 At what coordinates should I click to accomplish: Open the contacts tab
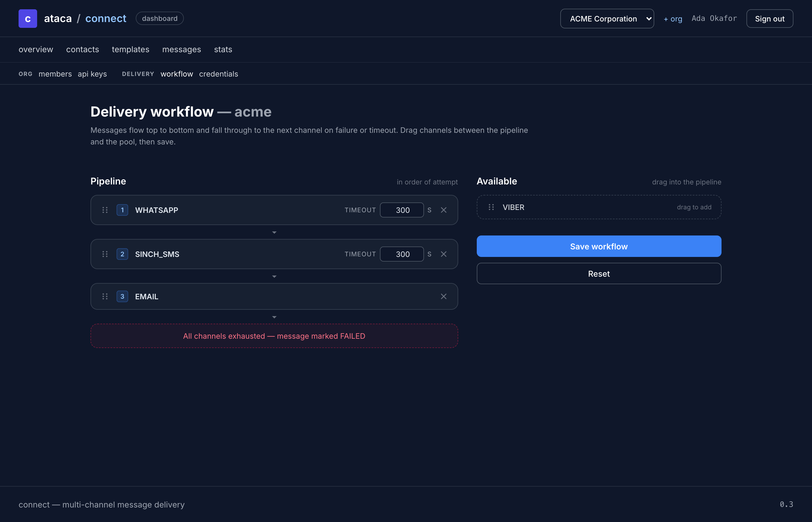[83, 50]
